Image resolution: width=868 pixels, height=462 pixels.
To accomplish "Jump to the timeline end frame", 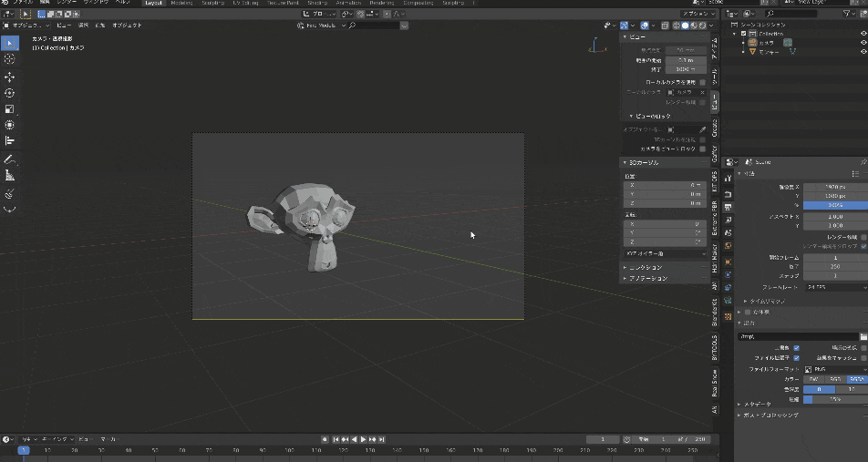I will click(x=382, y=439).
